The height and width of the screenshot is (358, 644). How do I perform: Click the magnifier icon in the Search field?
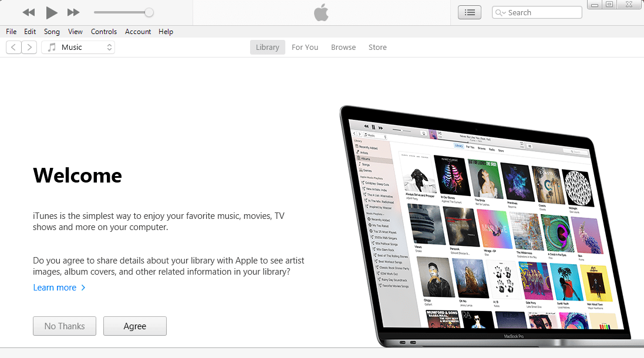click(x=500, y=12)
